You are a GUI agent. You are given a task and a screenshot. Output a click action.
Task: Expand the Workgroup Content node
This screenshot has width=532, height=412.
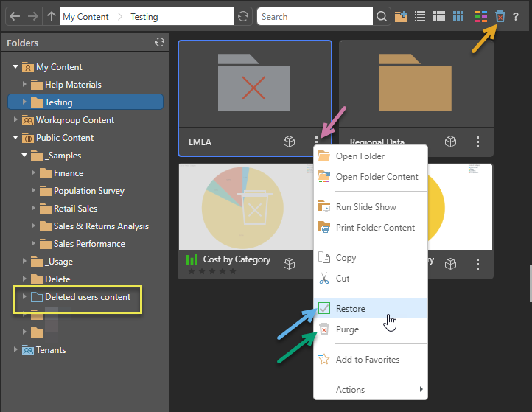[x=15, y=120]
